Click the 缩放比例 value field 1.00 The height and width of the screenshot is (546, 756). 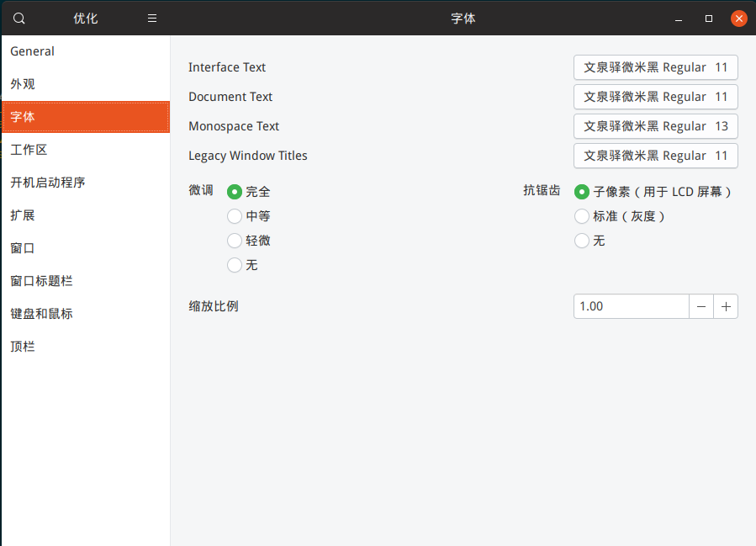(x=632, y=306)
